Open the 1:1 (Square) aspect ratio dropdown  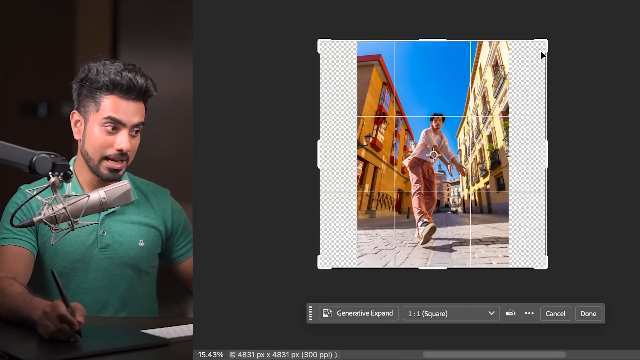(451, 313)
